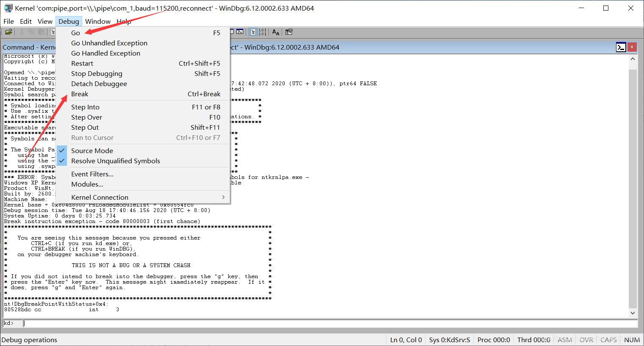Click the command prompt icon in Command window title

coord(621,47)
